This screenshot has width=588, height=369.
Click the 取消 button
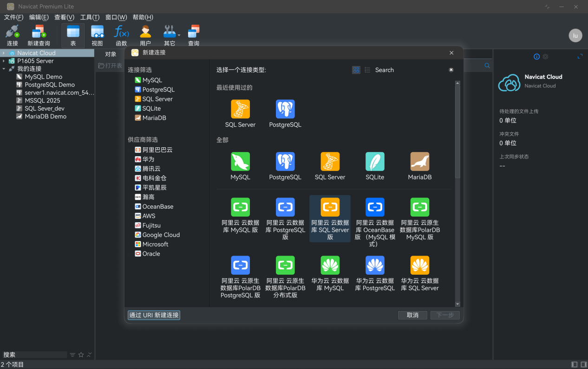tap(412, 315)
